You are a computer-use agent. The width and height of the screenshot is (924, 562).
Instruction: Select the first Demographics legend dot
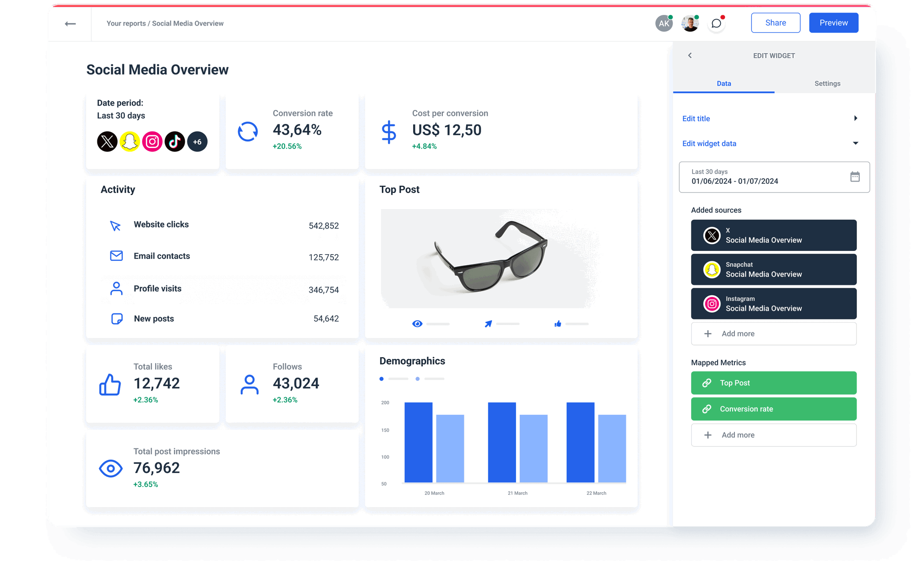coord(382,379)
